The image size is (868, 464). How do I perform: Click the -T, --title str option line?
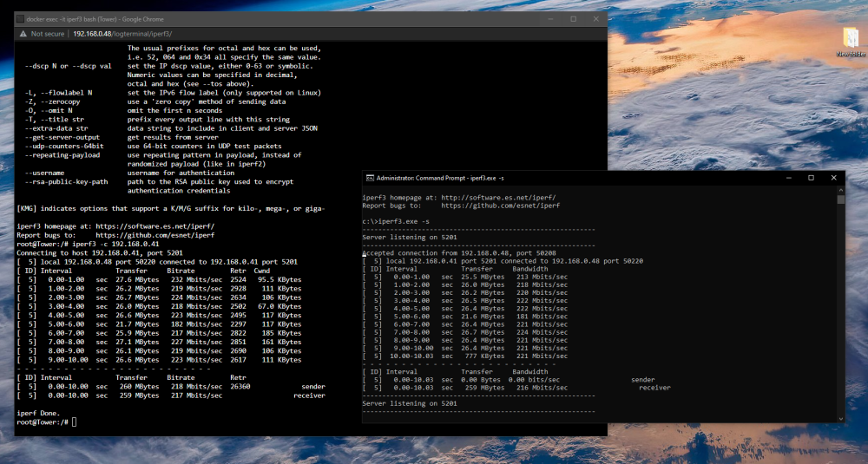point(157,120)
